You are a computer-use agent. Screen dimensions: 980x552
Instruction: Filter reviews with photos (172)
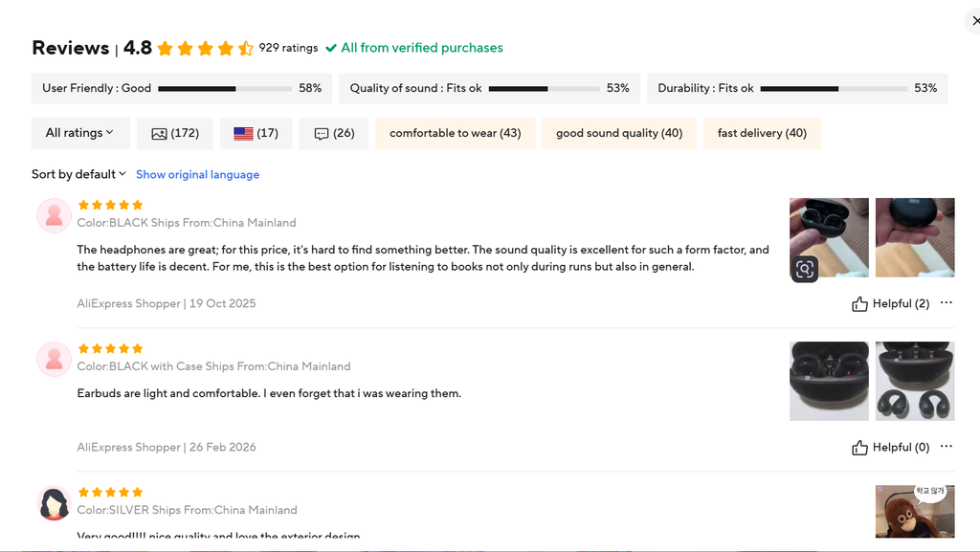point(175,133)
